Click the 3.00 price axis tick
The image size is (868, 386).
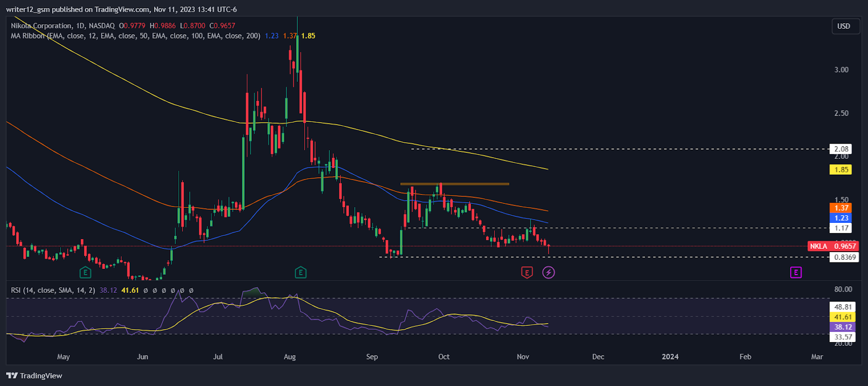[841, 69]
